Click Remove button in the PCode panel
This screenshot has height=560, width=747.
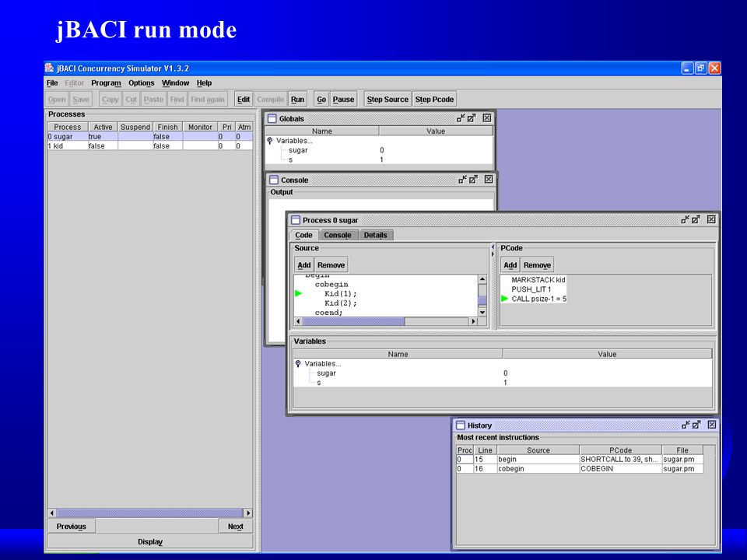click(x=537, y=264)
